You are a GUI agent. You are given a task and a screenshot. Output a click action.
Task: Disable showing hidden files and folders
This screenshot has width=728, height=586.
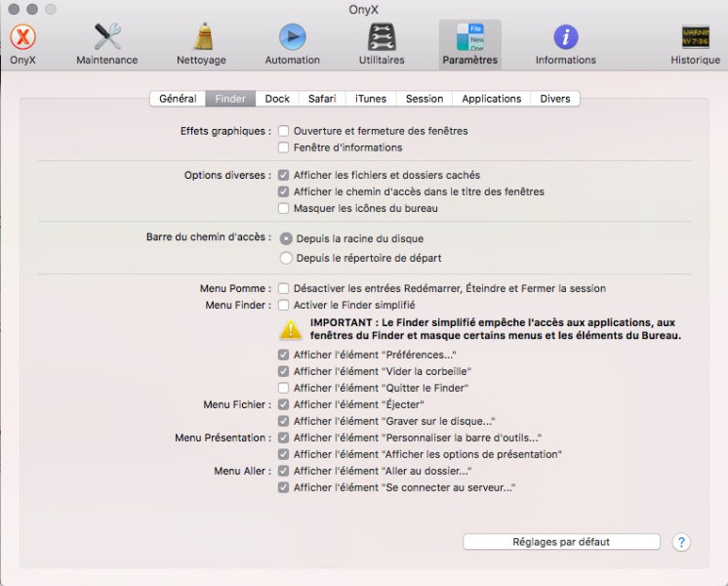pos(284,176)
